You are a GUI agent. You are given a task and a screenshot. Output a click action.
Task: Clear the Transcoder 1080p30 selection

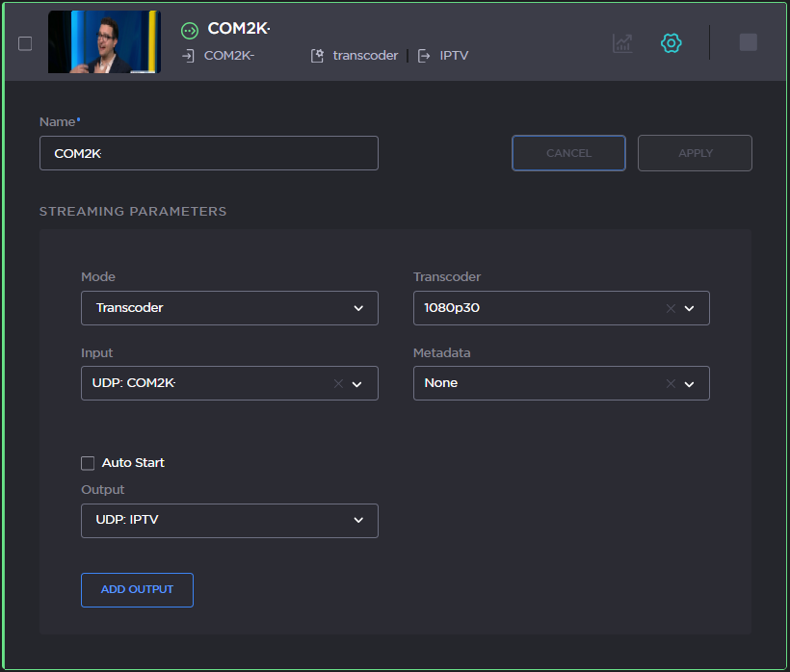tap(671, 308)
